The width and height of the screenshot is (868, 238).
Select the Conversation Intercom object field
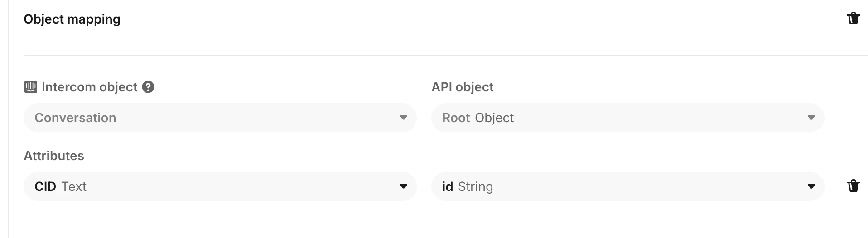click(x=220, y=118)
